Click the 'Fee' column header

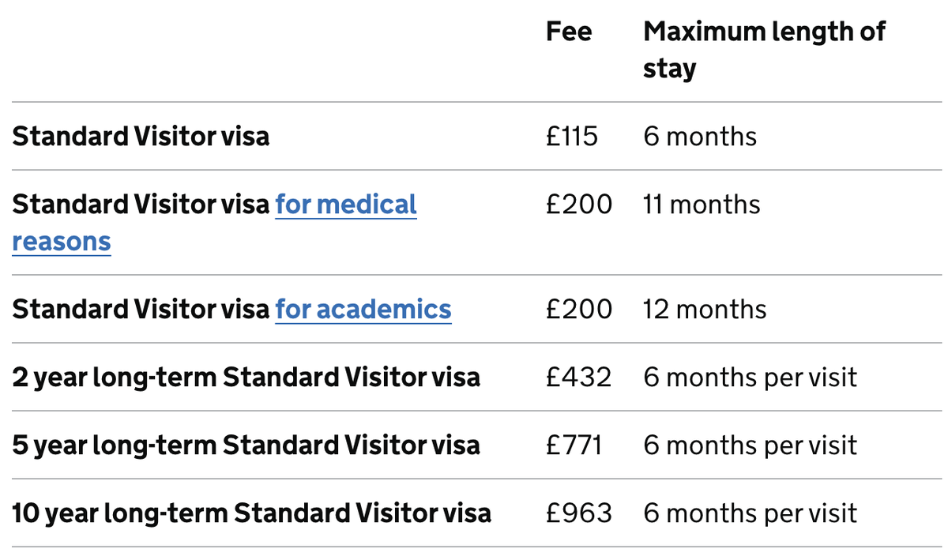click(x=568, y=32)
